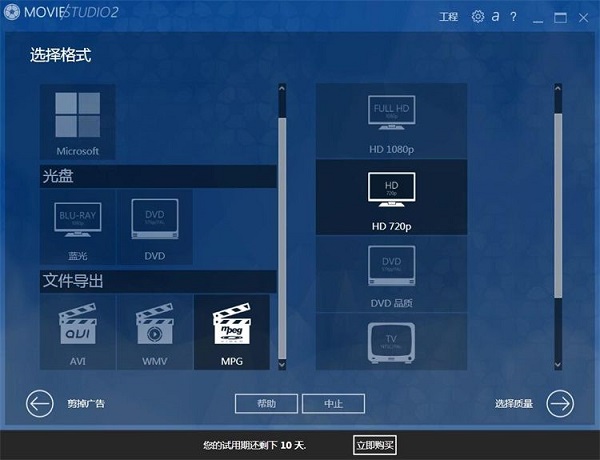Pick the HD 720p quality option
The width and height of the screenshot is (600, 460).
(x=391, y=197)
